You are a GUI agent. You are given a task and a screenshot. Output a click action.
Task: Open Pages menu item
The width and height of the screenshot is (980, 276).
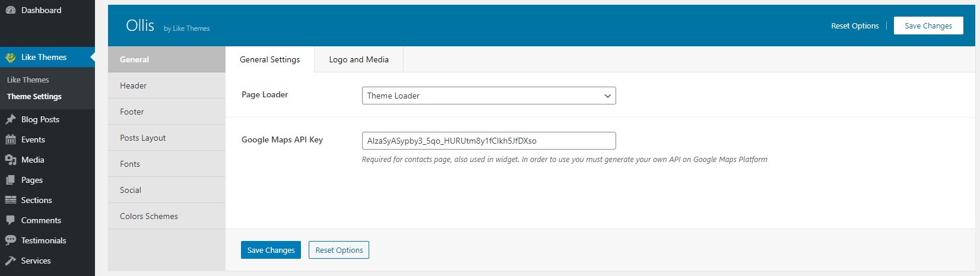point(47,180)
